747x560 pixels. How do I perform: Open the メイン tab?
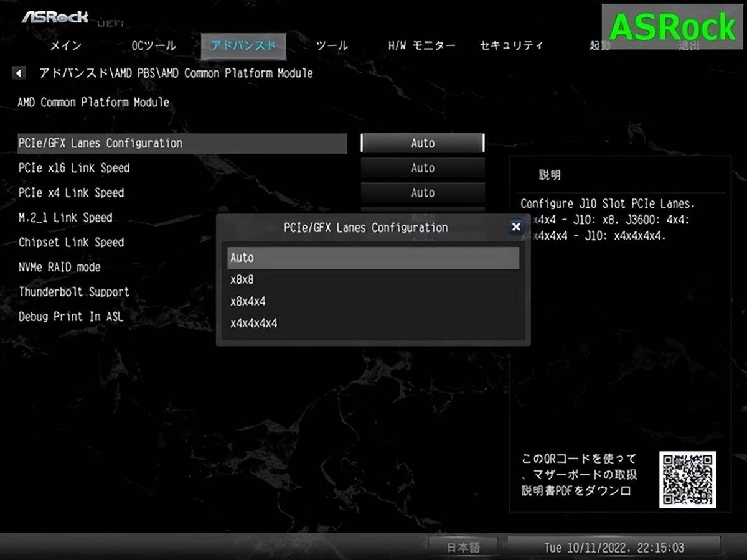click(x=65, y=45)
